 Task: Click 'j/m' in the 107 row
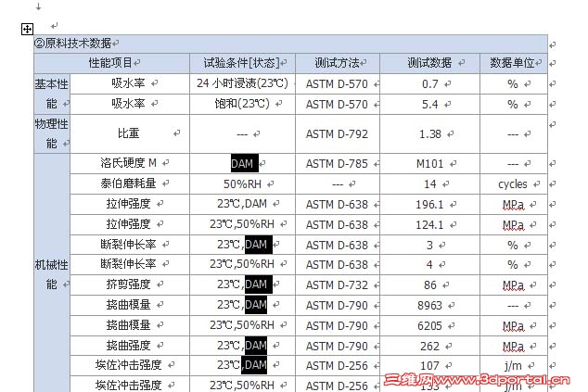(513, 366)
